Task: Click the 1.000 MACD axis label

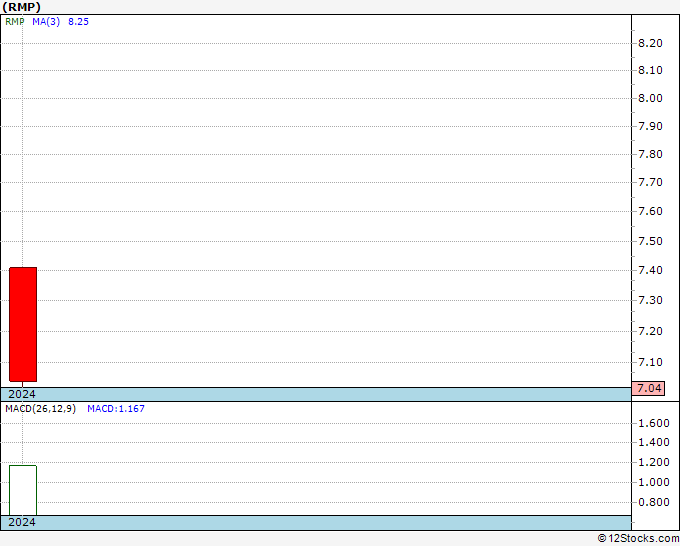Action: coord(654,482)
